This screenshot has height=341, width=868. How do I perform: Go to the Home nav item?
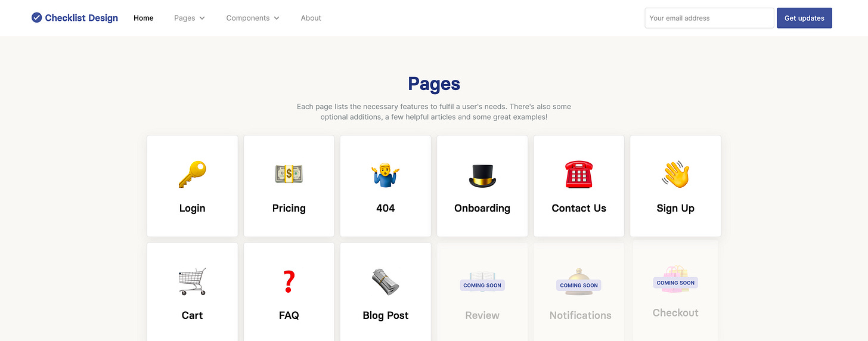click(x=144, y=18)
